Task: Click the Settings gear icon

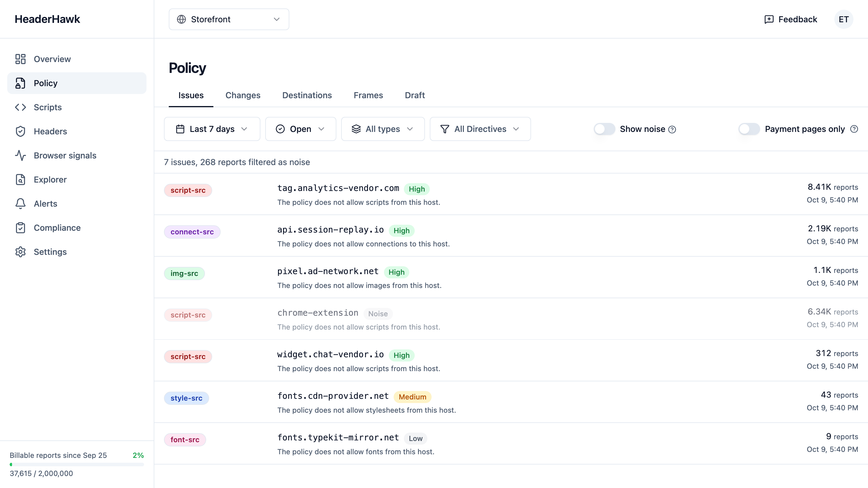Action: tap(20, 252)
